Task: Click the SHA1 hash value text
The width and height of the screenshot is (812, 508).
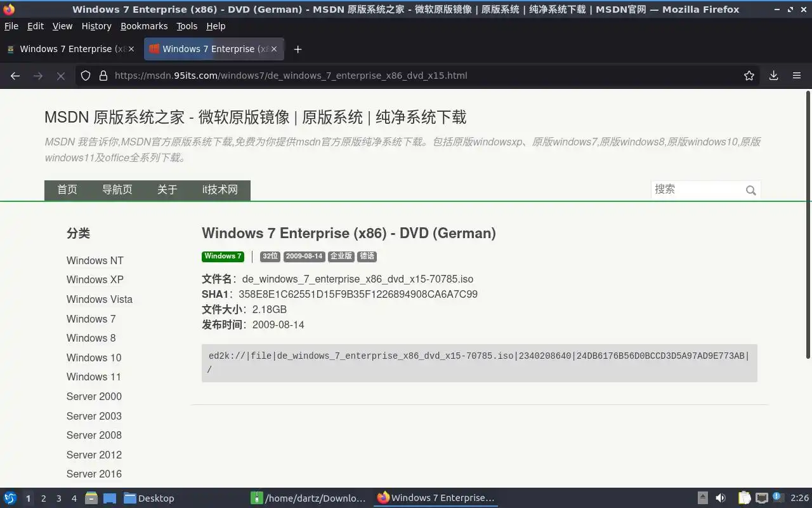Action: click(358, 295)
